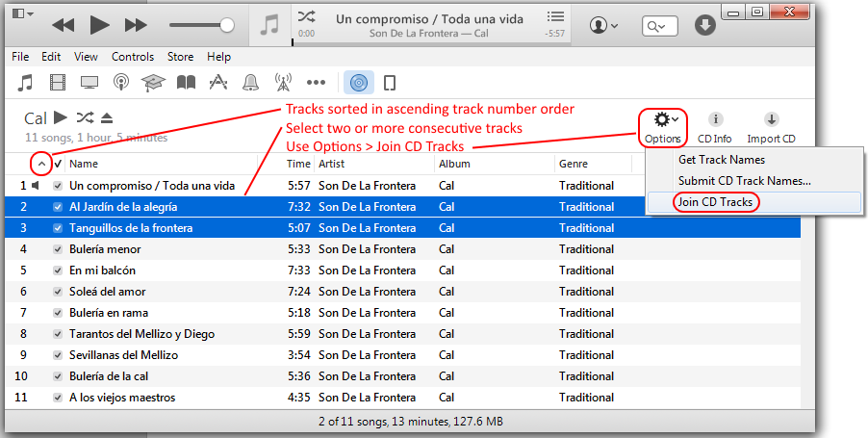Click the speaker icon on track 1
This screenshot has width=868, height=438.
(x=36, y=186)
